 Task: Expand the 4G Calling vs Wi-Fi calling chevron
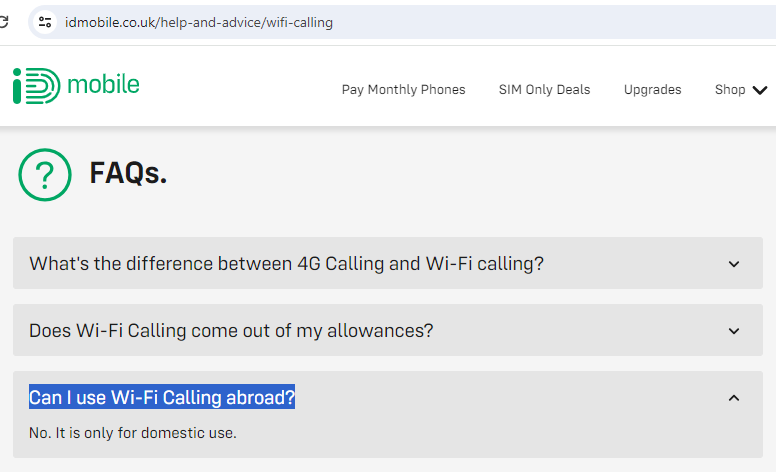tap(734, 264)
